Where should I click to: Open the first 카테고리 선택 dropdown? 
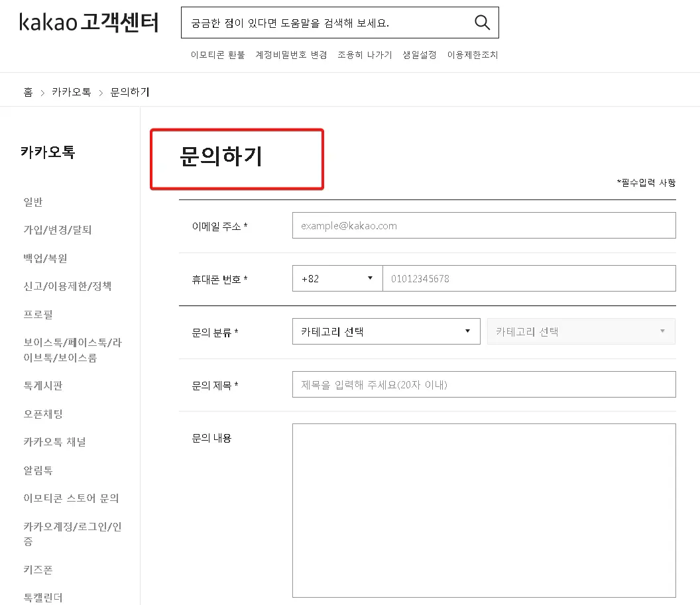click(386, 331)
